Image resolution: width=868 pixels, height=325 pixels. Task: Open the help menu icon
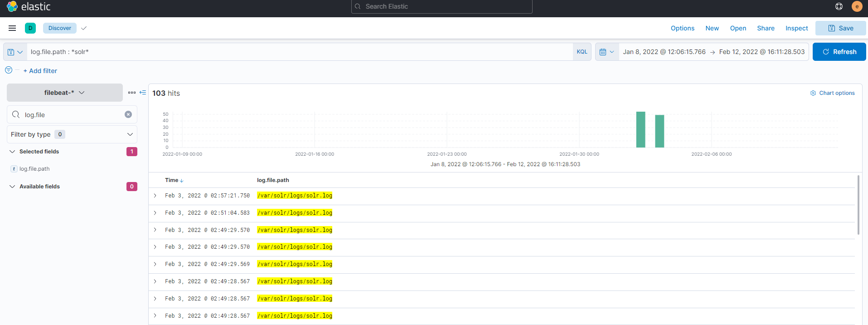tap(839, 6)
